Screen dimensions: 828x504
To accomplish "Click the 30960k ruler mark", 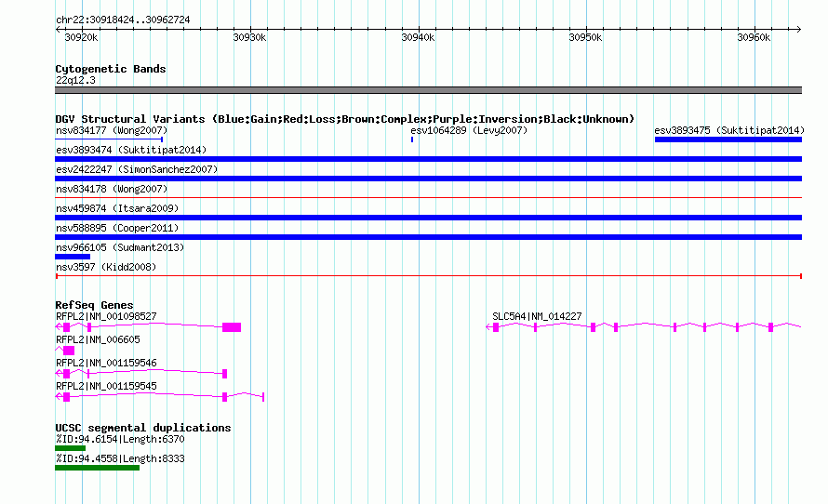I will click(x=755, y=37).
